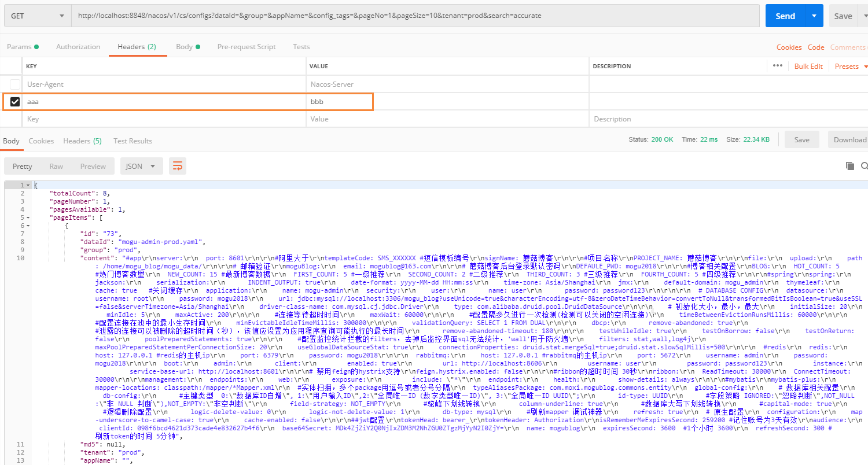
Task: Open the Code link
Action: click(816, 47)
